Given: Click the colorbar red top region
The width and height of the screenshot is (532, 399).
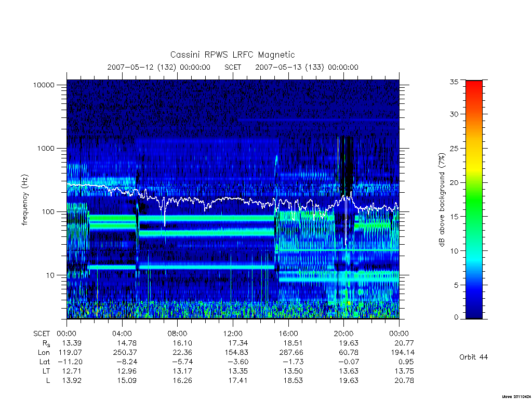Looking at the screenshot, I should click(x=474, y=88).
